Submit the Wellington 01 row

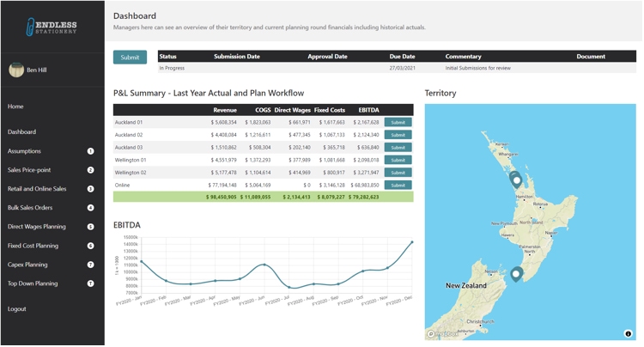(398, 160)
